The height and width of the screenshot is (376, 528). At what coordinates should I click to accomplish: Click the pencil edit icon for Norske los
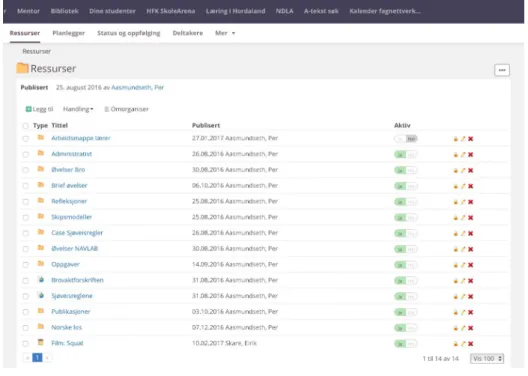tap(463, 328)
